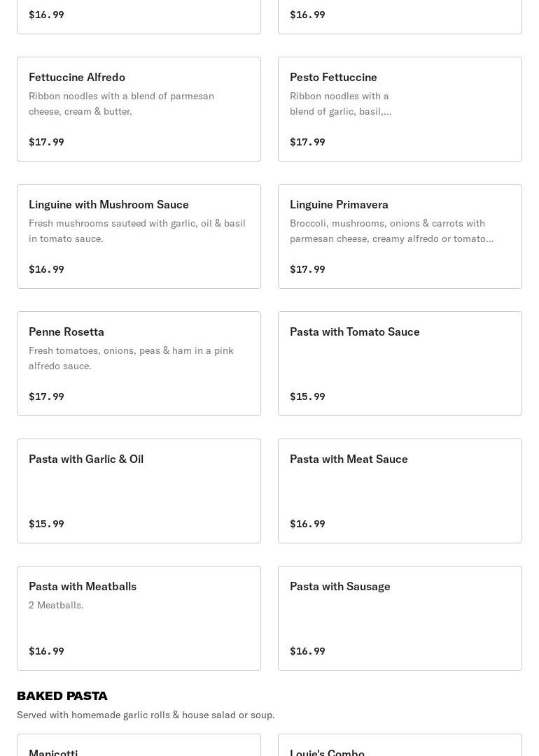
Task: Click the $15.99 price under Pasta with Tomato Sauce
Action: [307, 397]
